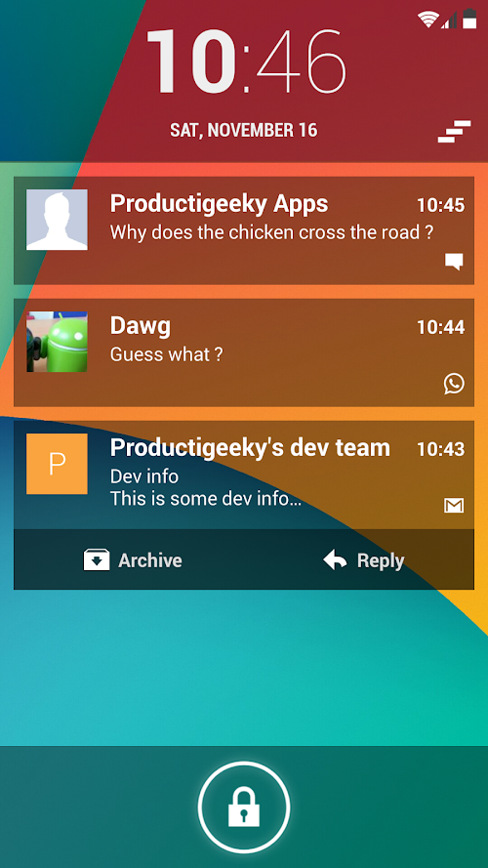Tap the Gmail envelope icon
Viewport: 488px width, 868px height.
454,506
